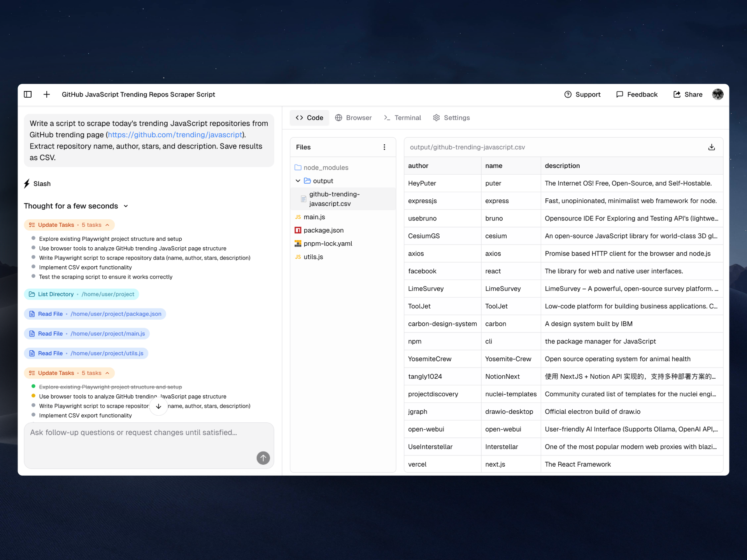This screenshot has height=560, width=747.
Task: Open the Settings tab
Action: 451,118
